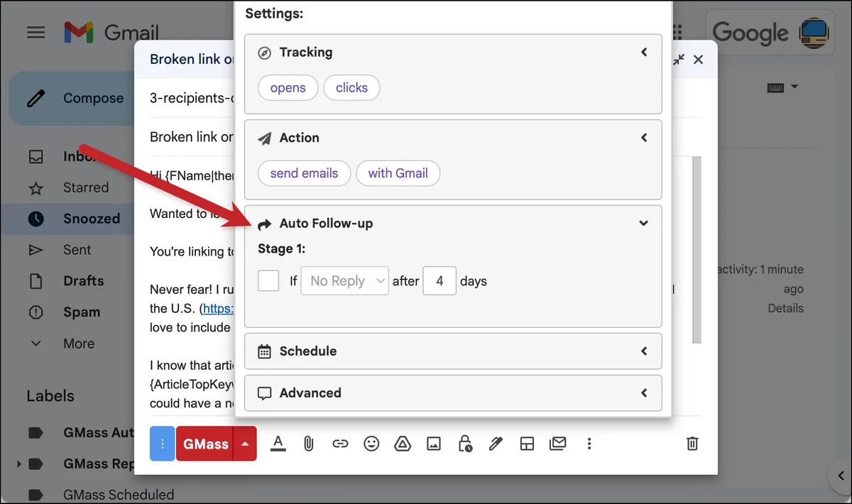The image size is (852, 504).
Task: Open the No Reply condition dropdown
Action: tap(345, 281)
